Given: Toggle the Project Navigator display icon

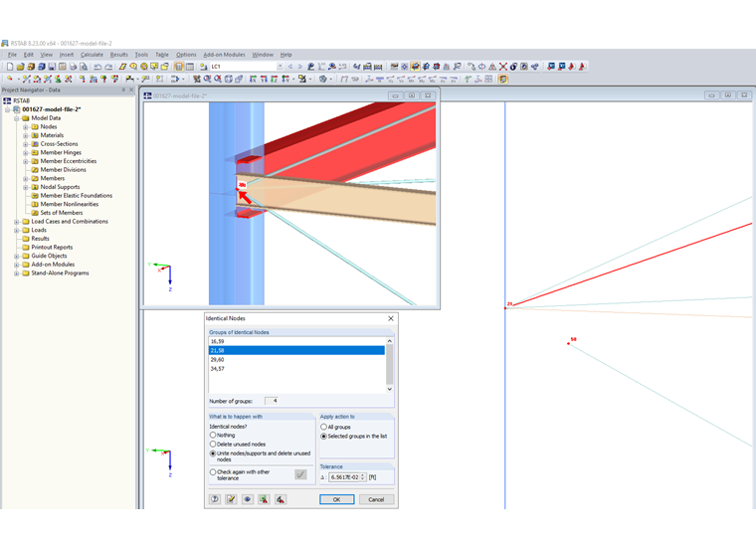Looking at the screenshot, I should [x=179, y=67].
